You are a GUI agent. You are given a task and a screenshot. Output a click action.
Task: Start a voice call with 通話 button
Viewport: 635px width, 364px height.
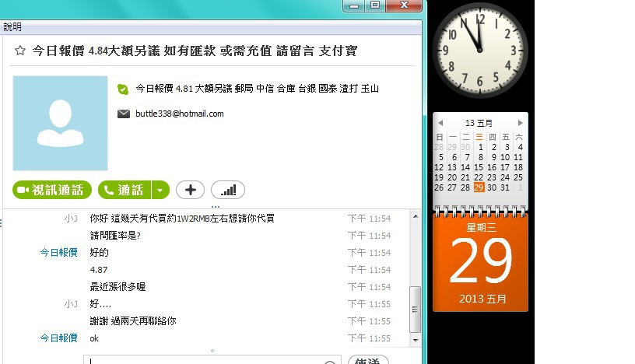[125, 190]
